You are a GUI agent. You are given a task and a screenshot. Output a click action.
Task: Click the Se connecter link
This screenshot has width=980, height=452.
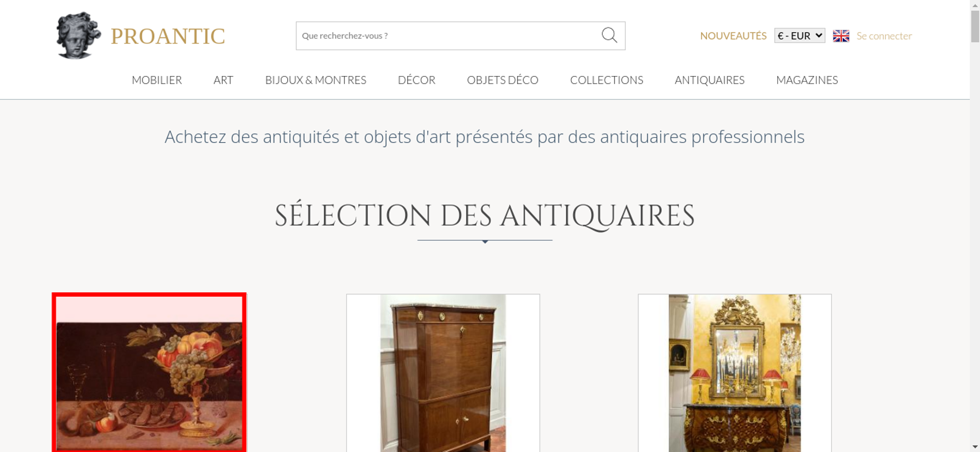click(884, 36)
